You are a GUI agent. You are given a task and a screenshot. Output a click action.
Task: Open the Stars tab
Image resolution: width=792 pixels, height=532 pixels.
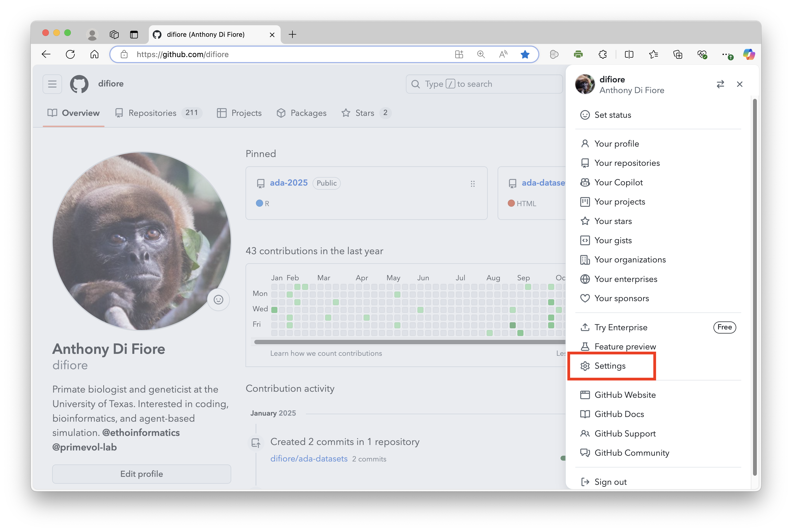click(364, 113)
